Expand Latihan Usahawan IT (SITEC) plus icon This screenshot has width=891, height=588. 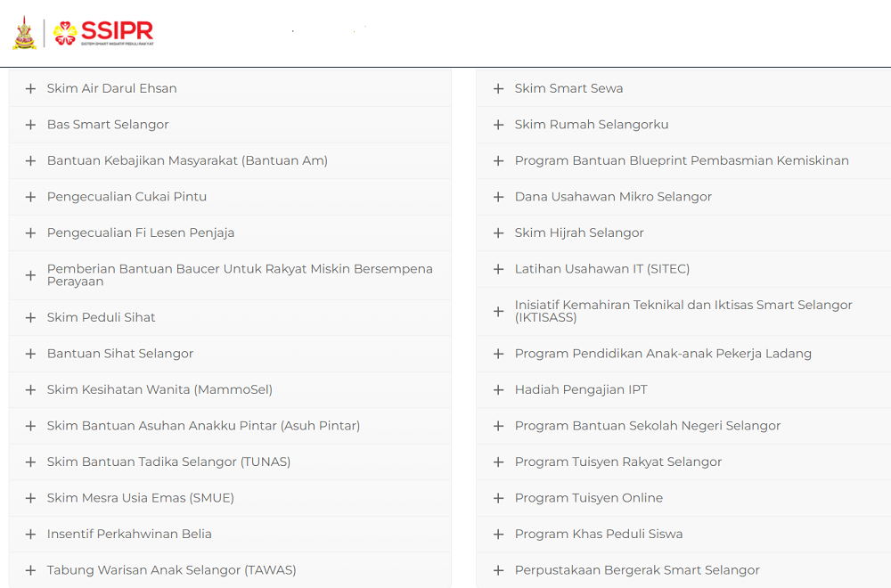pyautogui.click(x=498, y=269)
